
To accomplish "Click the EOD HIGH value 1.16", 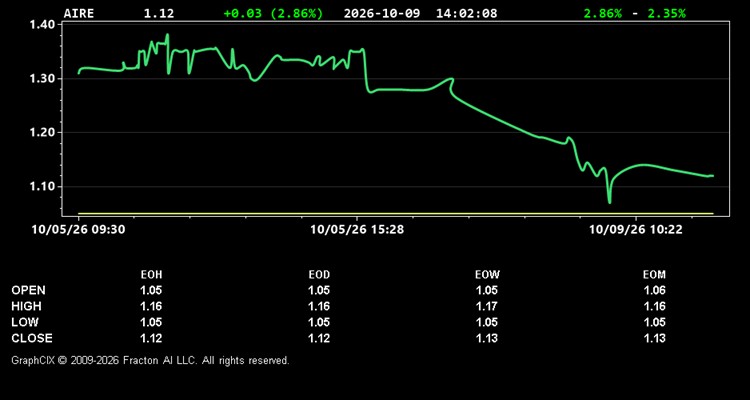I will pos(319,306).
